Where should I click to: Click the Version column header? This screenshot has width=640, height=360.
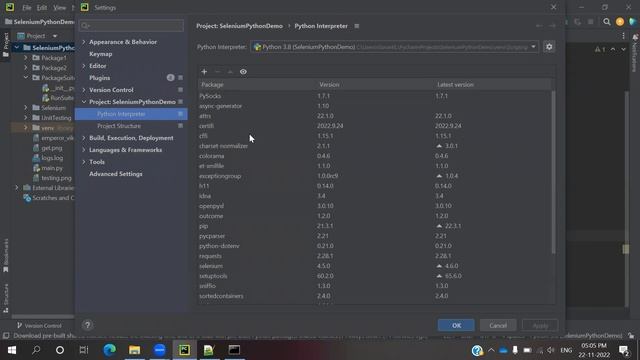[x=374, y=84]
